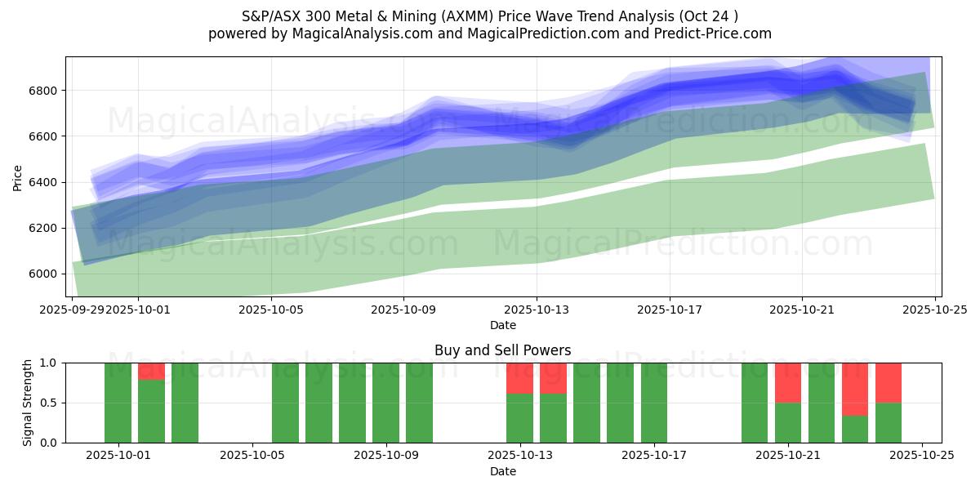This screenshot has width=980, height=490.
Task: Click red sell portion of October 2 bar
Action: coord(151,372)
